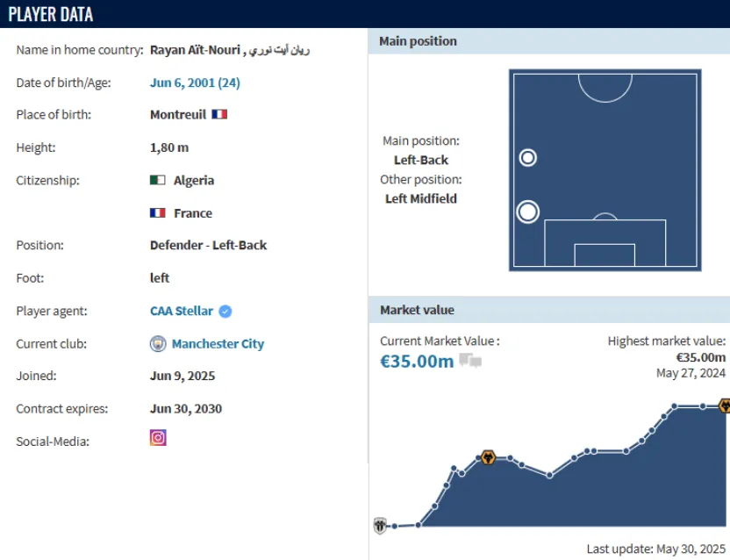This screenshot has height=560, width=730.
Task: Click the verified badge beside CAA Stellar
Action: coord(225,312)
